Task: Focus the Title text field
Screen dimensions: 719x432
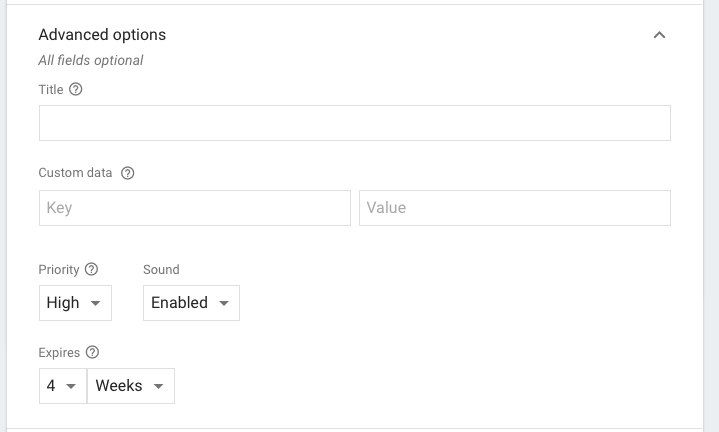Action: click(354, 123)
